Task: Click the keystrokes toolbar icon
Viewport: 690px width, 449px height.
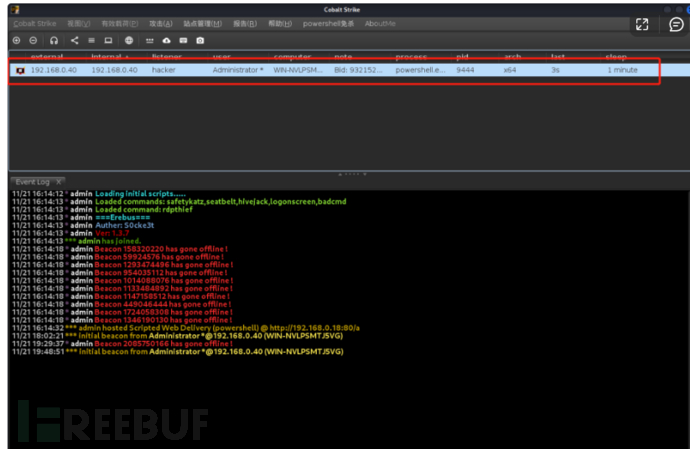Action: pyautogui.click(x=150, y=40)
